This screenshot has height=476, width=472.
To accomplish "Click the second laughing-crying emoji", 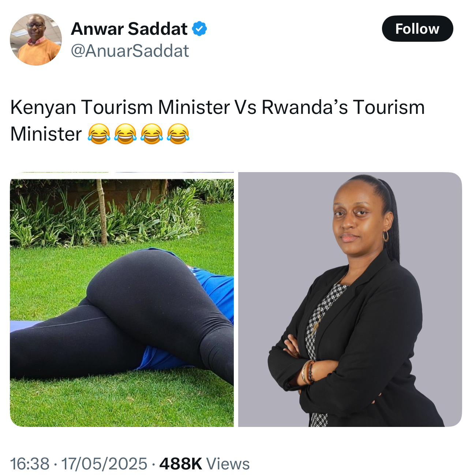I will coord(125,134).
